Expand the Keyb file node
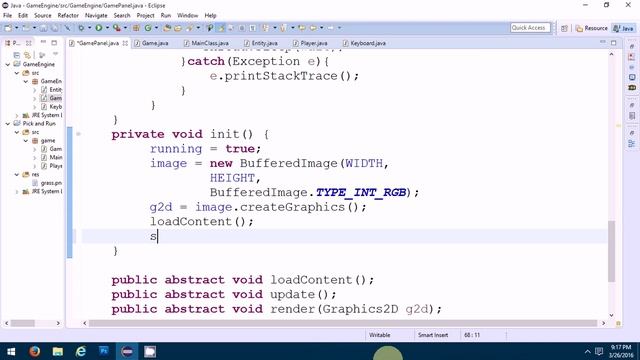Viewport: 640px width, 360px height. pos(35,107)
